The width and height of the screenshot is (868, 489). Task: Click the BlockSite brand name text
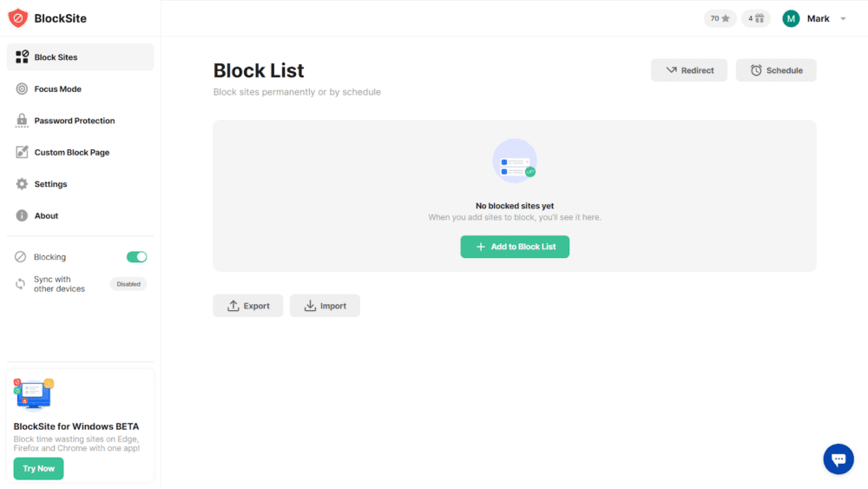[61, 18]
